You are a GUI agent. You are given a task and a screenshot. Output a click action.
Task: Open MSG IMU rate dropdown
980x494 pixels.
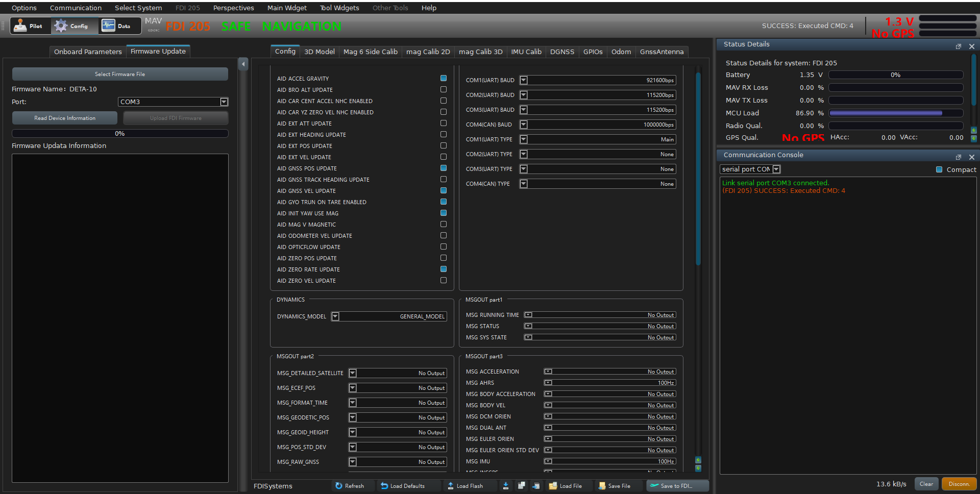[610, 461]
